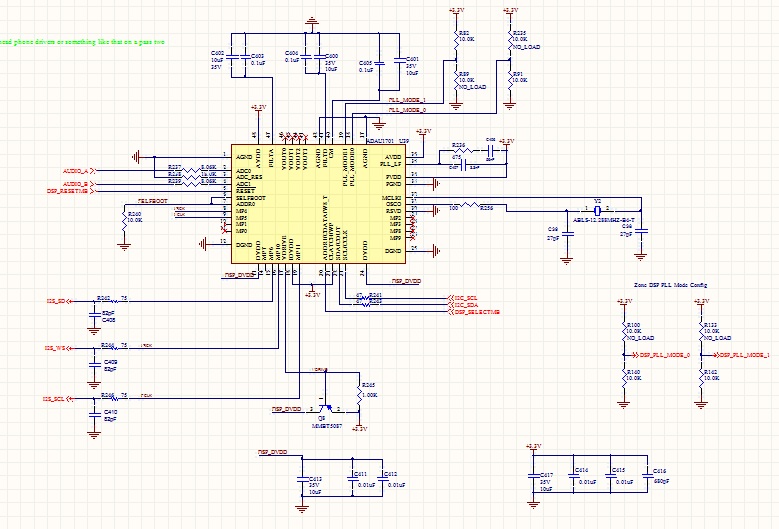This screenshot has height=529, width=779.
Task: Select crystal Y2 symbol
Action: pyautogui.click(x=598, y=211)
